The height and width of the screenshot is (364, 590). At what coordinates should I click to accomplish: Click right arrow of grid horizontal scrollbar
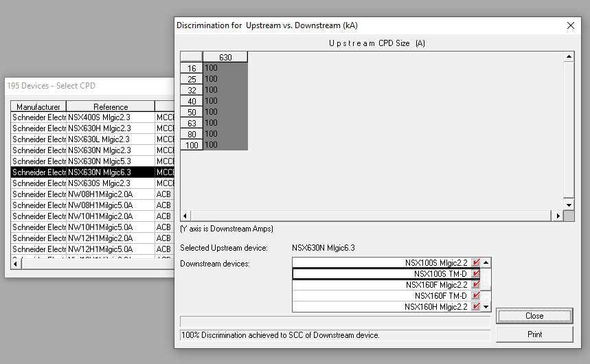click(558, 216)
